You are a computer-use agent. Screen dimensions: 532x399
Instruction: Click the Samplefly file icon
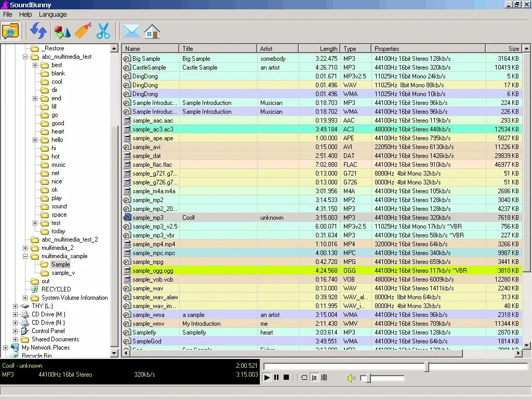[127, 332]
